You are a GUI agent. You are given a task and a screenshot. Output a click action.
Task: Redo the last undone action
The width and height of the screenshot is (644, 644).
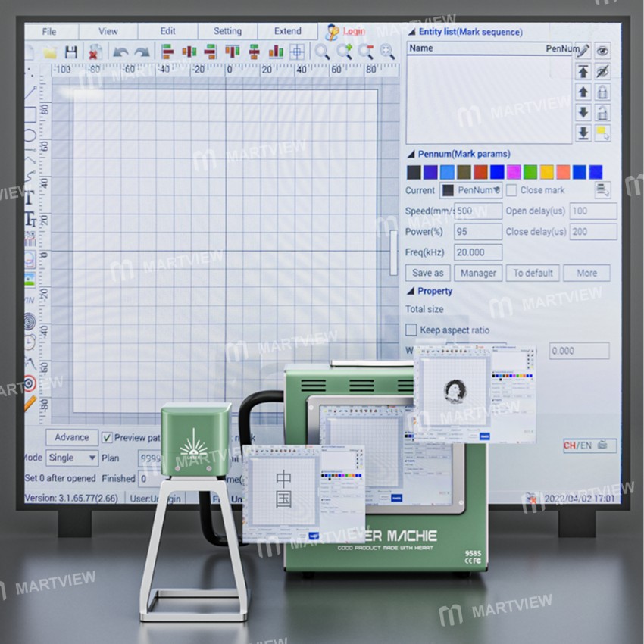[x=142, y=52]
